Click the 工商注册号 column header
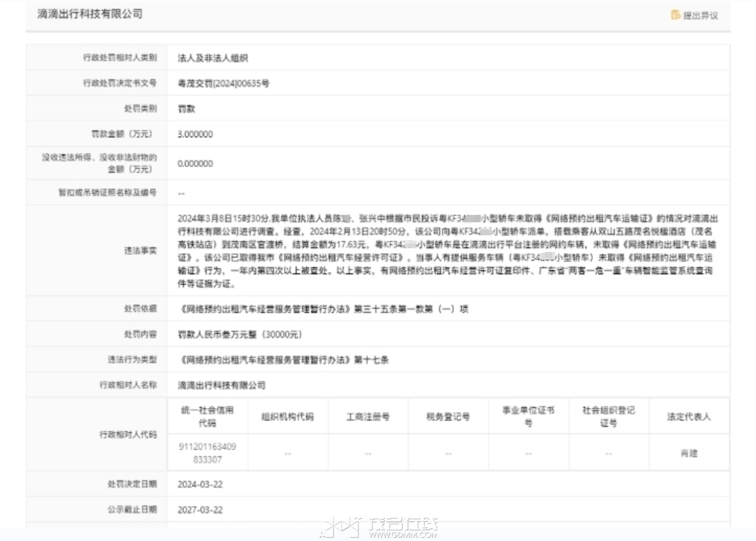The width and height of the screenshot is (756, 541). point(368,417)
